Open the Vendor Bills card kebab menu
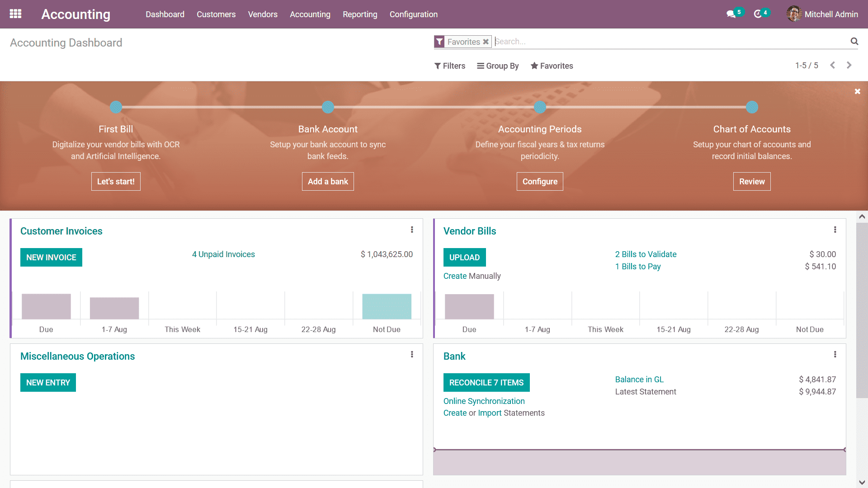The height and width of the screenshot is (488, 868). [x=835, y=230]
